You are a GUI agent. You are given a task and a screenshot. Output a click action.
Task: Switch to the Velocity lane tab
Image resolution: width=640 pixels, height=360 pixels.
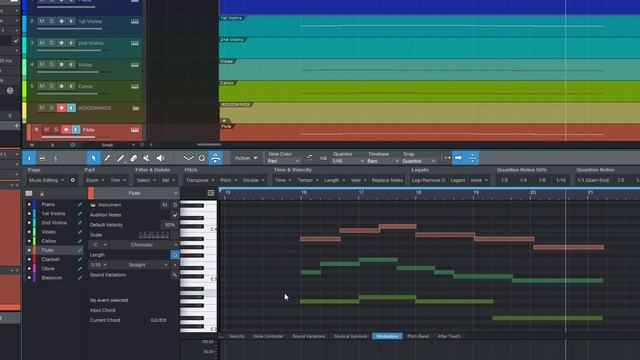tap(237, 336)
